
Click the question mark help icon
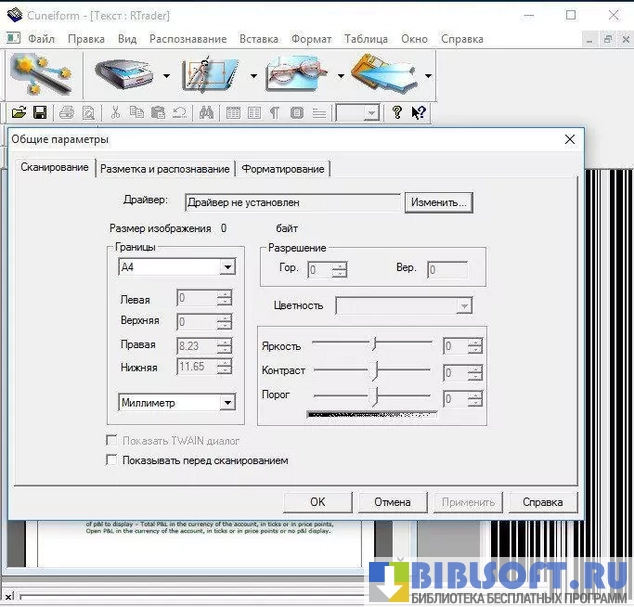[x=397, y=113]
